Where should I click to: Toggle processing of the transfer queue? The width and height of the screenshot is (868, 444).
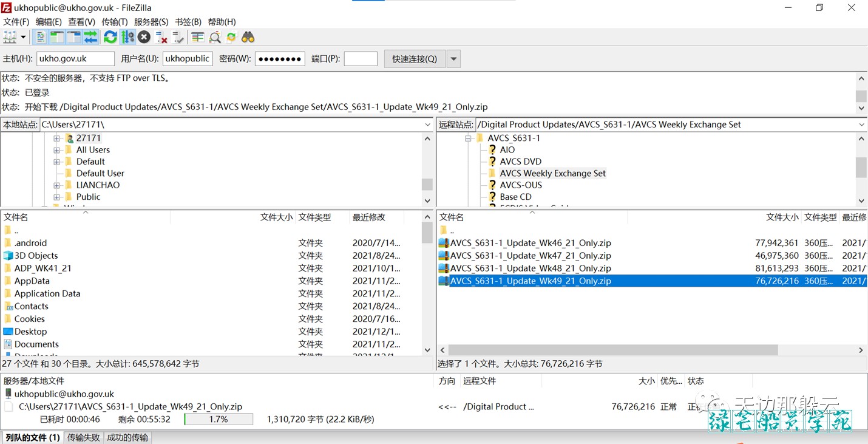[127, 37]
